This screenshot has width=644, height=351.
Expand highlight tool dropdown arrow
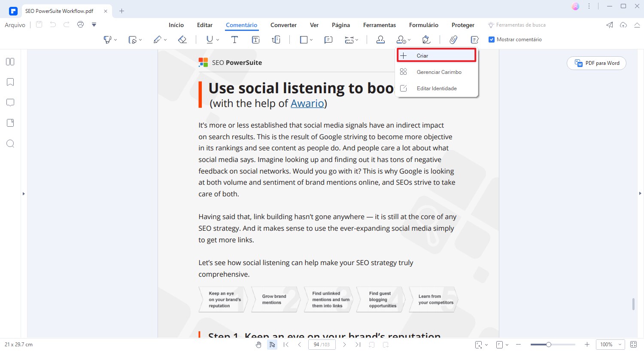(x=115, y=40)
